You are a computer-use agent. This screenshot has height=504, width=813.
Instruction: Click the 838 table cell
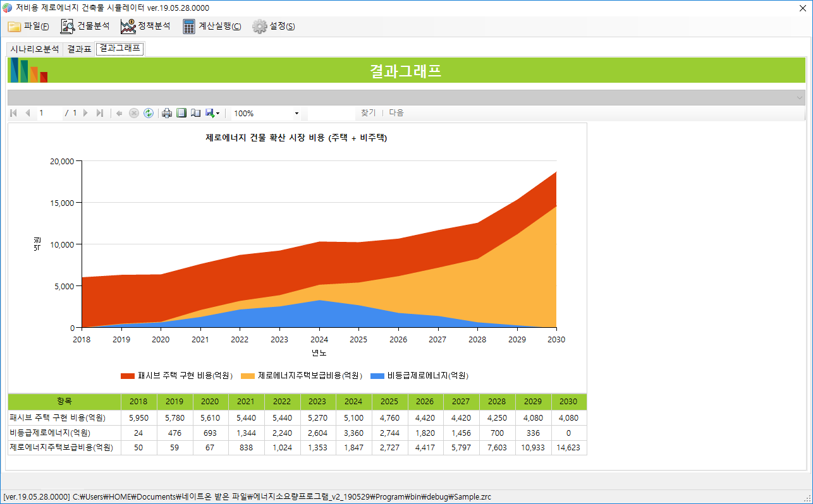[x=246, y=448]
